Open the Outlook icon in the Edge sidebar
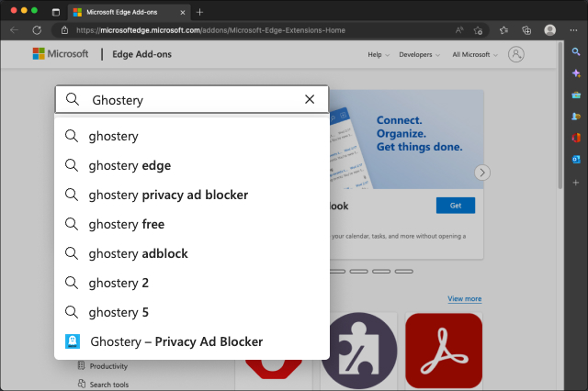The height and width of the screenshot is (391, 588). (576, 159)
